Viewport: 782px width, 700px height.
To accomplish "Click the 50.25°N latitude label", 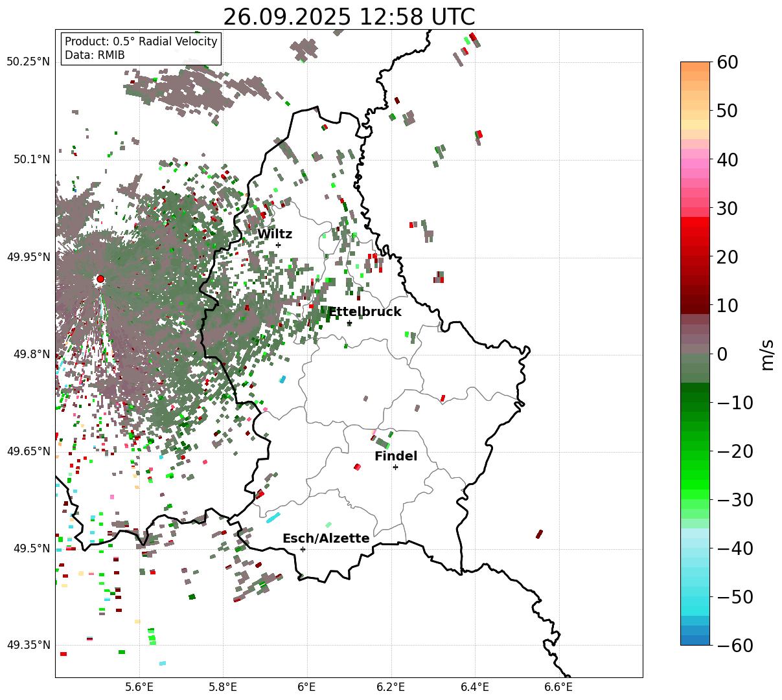I will [28, 62].
